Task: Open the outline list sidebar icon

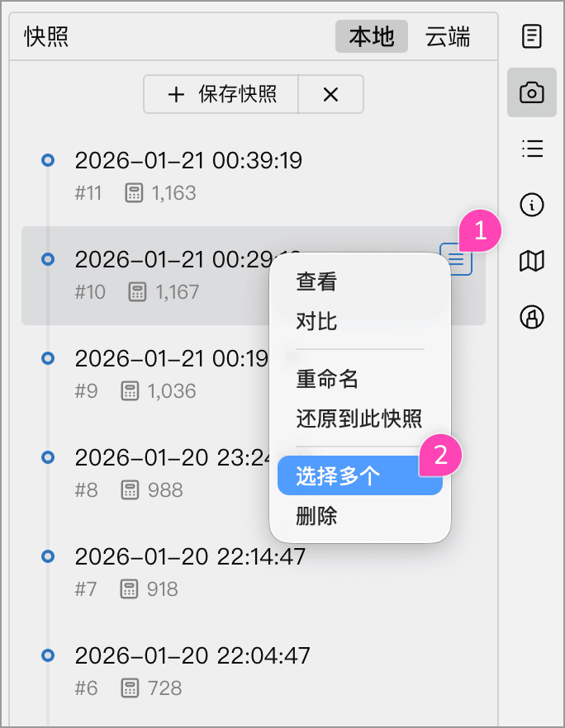Action: 532,149
